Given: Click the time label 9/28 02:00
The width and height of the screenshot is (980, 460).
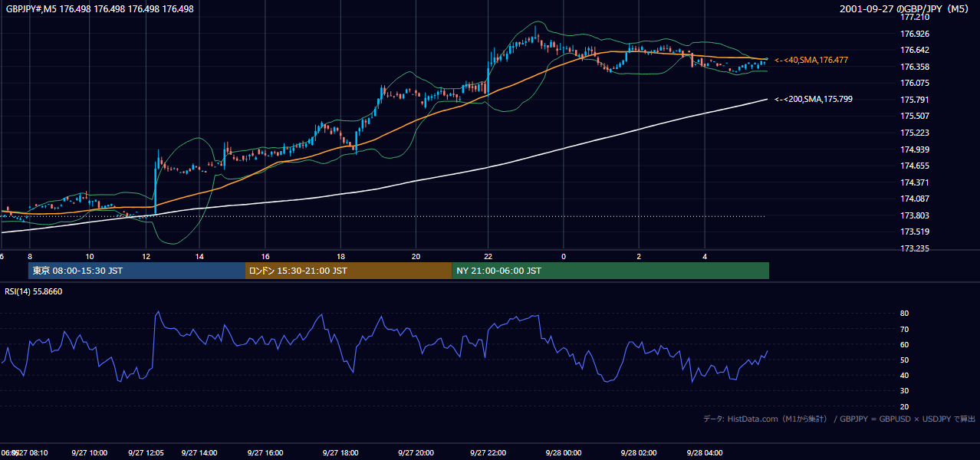Looking at the screenshot, I should coord(639,453).
